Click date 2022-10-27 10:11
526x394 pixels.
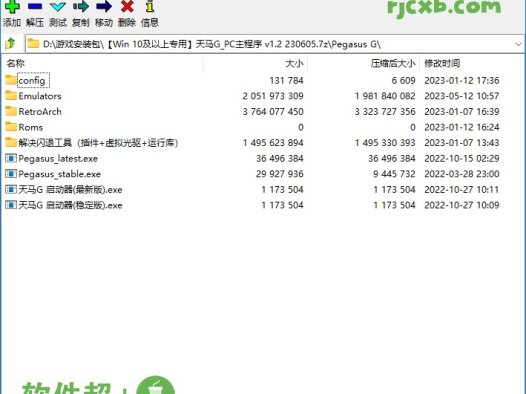pos(462,189)
